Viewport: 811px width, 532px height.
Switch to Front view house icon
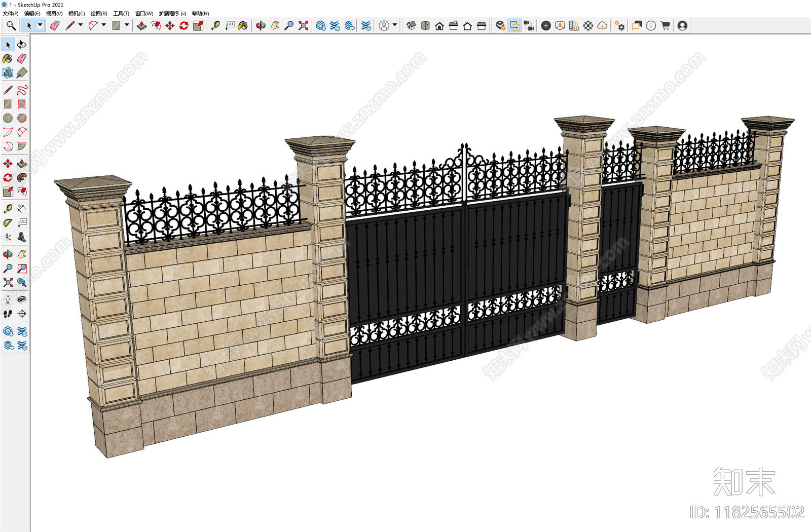click(x=439, y=25)
